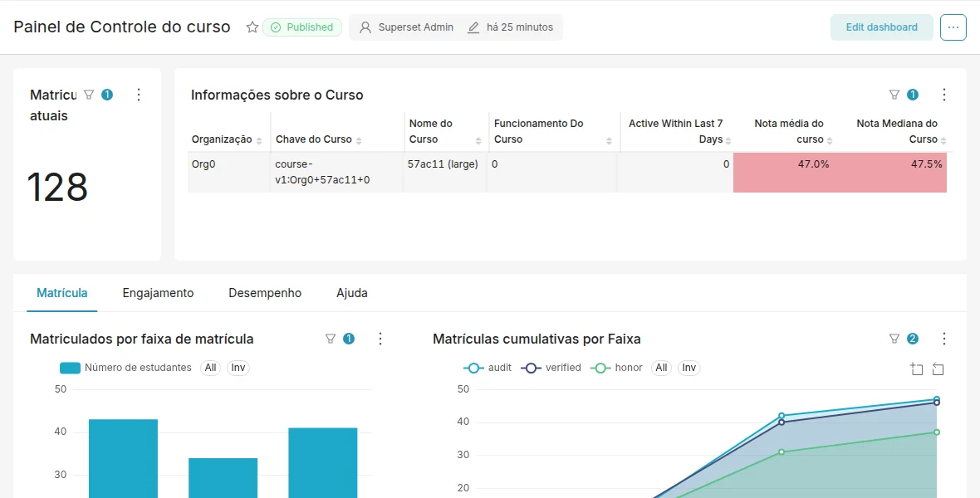The height and width of the screenshot is (498, 980).
Task: Open the Ajuda tab
Action: pyautogui.click(x=352, y=293)
